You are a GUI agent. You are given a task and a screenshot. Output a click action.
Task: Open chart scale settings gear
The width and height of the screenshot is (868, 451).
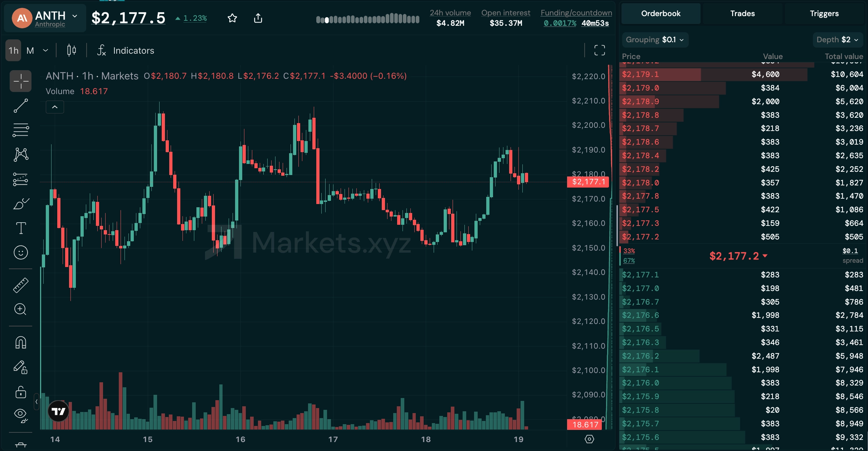coord(589,439)
